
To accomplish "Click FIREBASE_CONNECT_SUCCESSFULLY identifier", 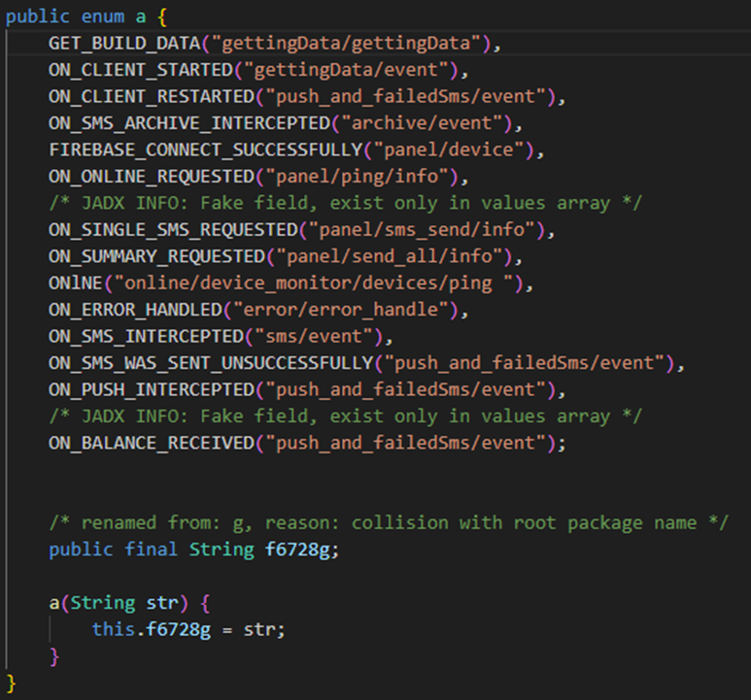I will pyautogui.click(x=206, y=150).
